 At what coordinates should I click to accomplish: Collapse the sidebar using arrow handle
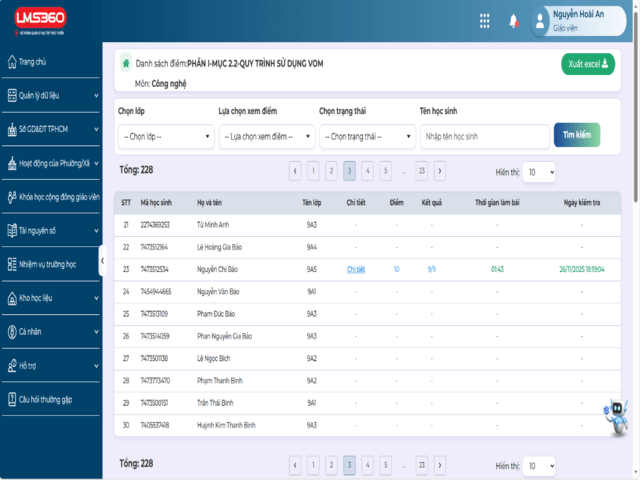coord(101,261)
